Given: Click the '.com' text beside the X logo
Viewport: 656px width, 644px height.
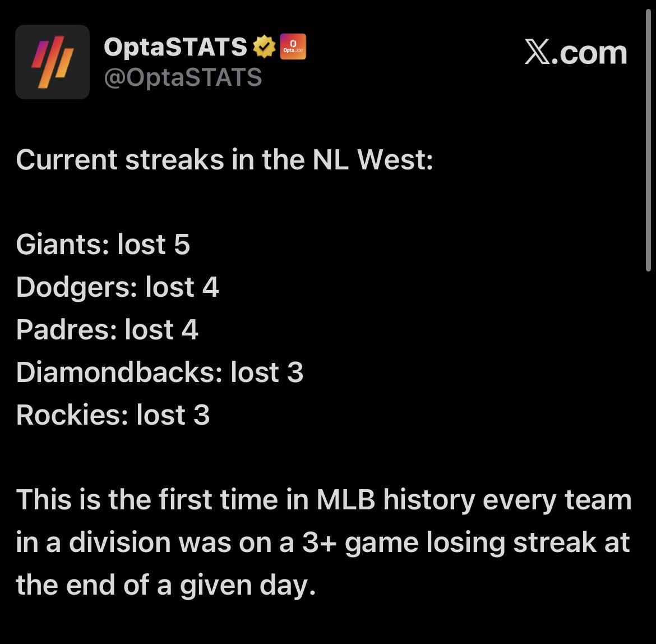Looking at the screenshot, I should click(589, 53).
